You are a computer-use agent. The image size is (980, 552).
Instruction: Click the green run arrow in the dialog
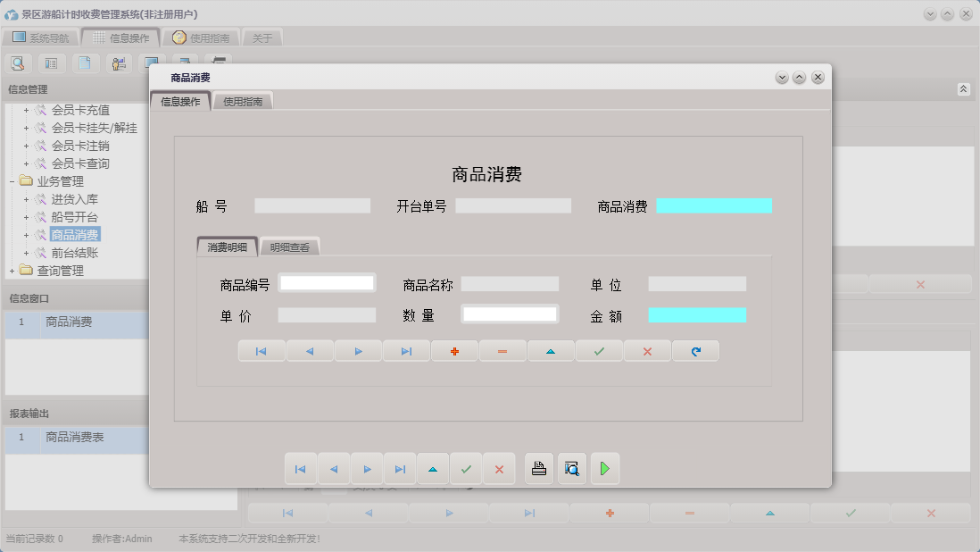(x=605, y=468)
